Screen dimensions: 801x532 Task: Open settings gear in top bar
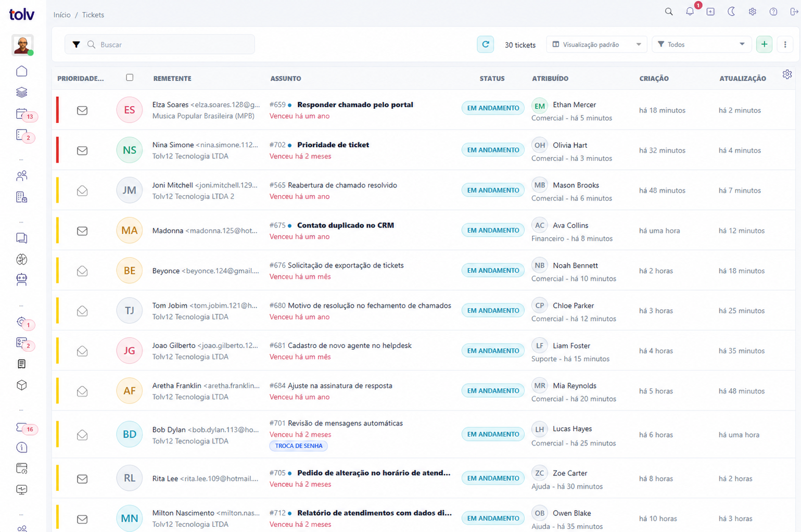click(x=753, y=12)
